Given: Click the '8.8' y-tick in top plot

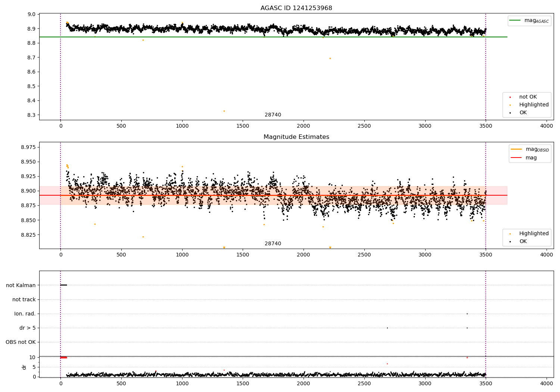Looking at the screenshot, I should point(32,43).
